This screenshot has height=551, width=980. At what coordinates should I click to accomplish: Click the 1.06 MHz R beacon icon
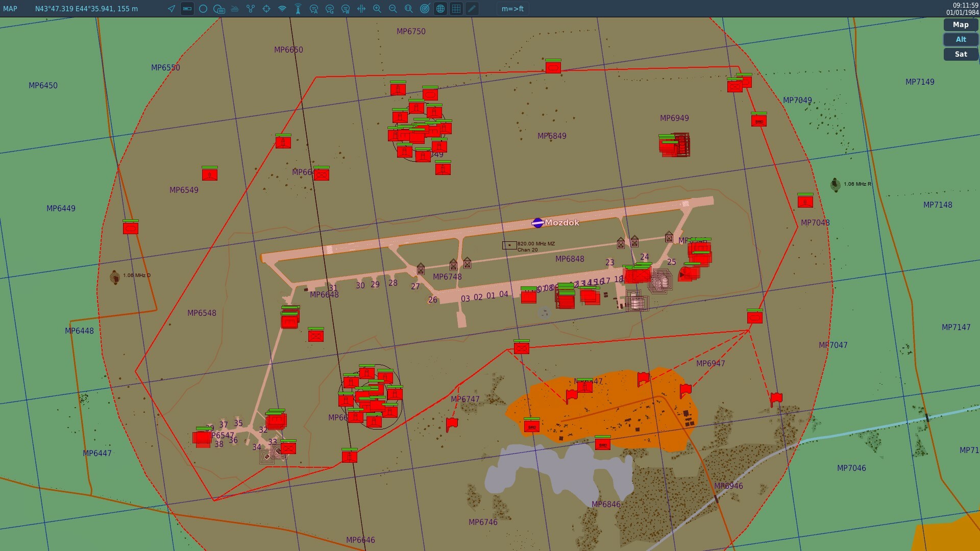pyautogui.click(x=836, y=185)
